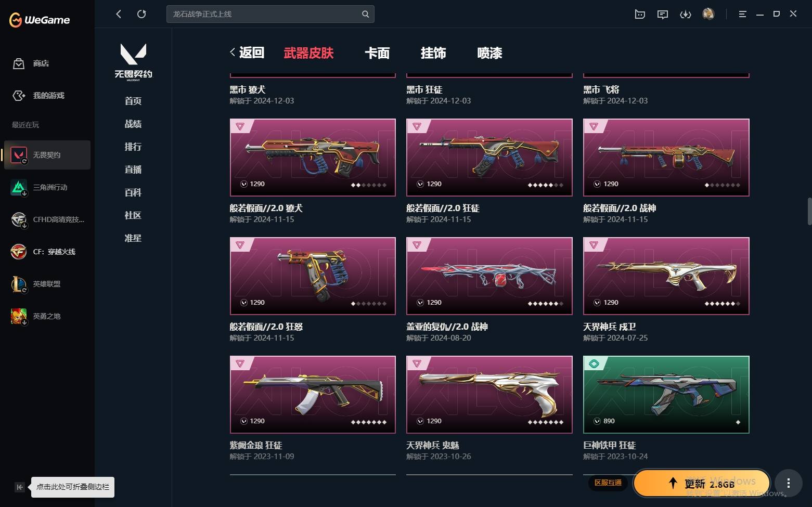The width and height of the screenshot is (812, 507).
Task: Click the refresh page icon
Action: pos(141,14)
